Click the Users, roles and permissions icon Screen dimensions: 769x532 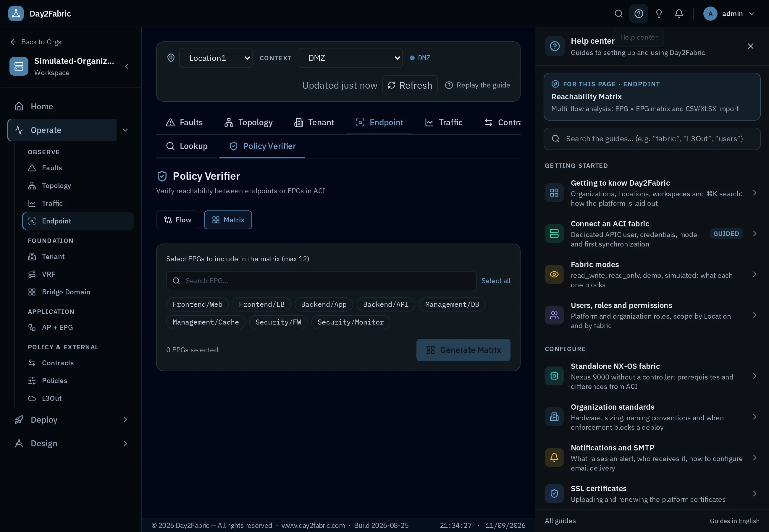(554, 315)
